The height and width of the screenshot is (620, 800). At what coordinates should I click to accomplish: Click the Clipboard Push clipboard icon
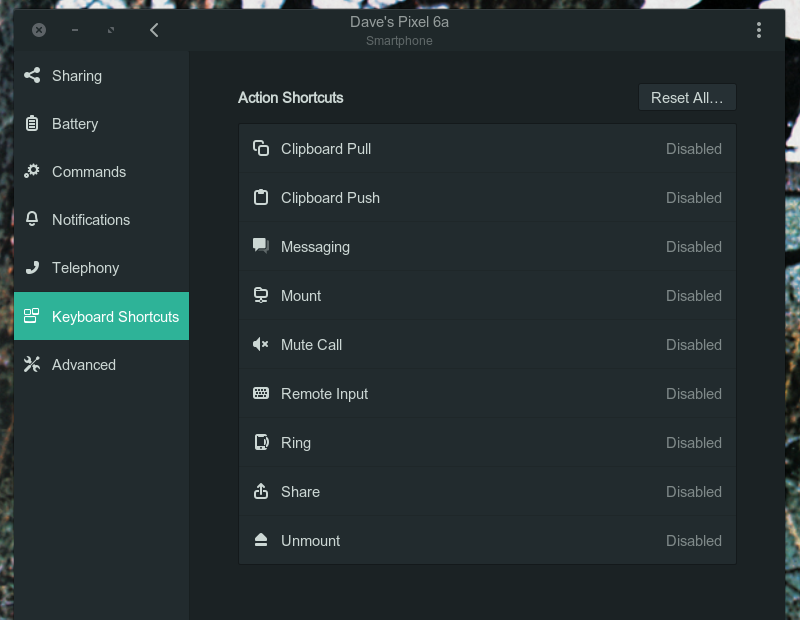(260, 197)
